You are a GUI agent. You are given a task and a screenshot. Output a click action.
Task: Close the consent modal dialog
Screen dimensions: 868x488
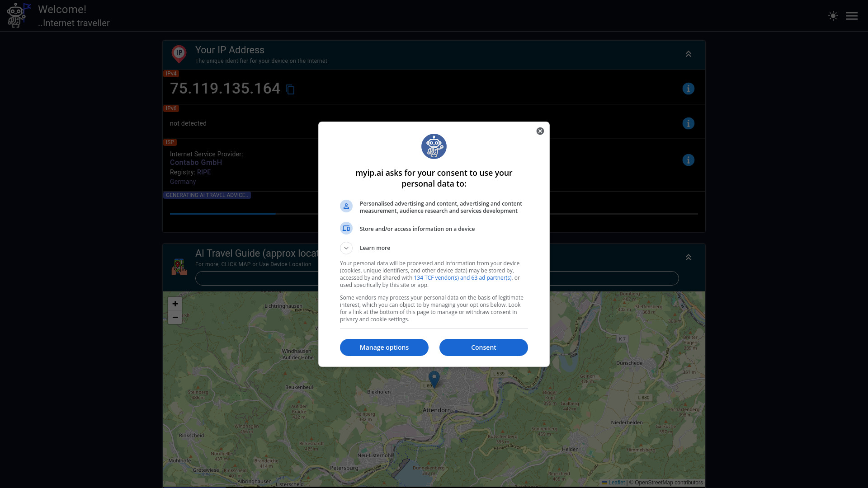click(x=540, y=131)
